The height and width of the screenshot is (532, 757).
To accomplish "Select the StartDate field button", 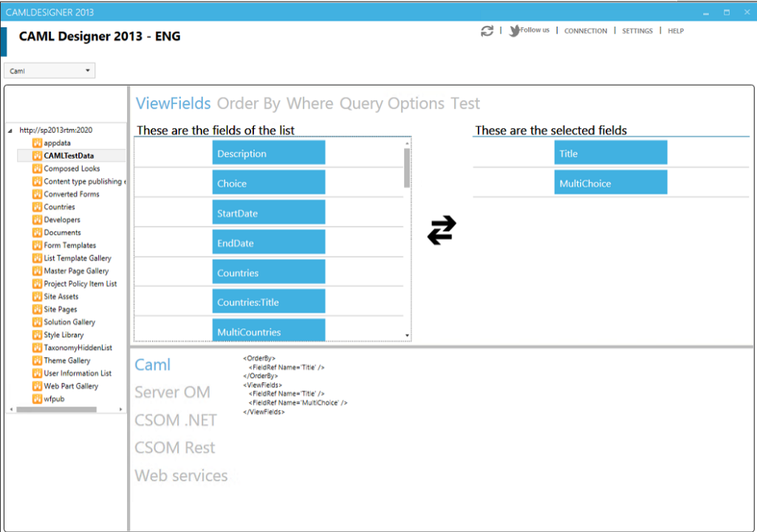I will coord(268,213).
